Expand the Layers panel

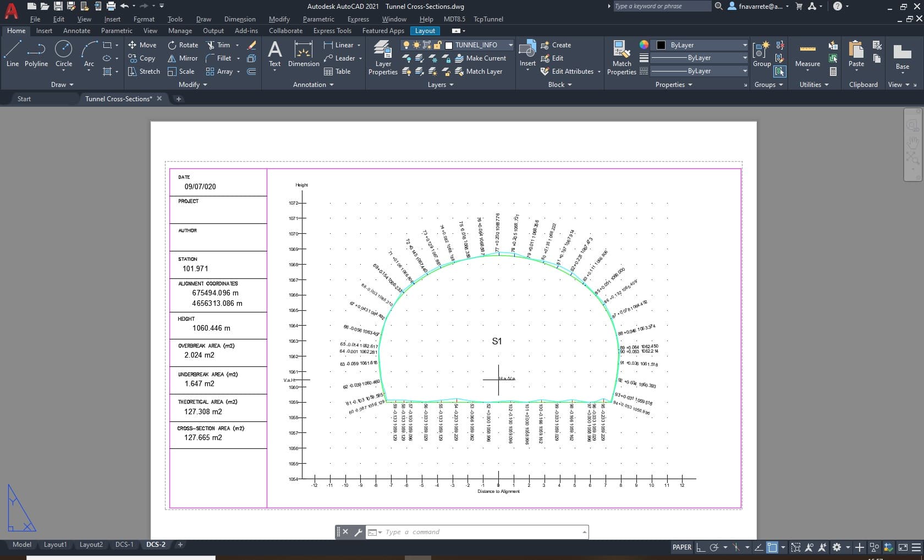point(441,85)
